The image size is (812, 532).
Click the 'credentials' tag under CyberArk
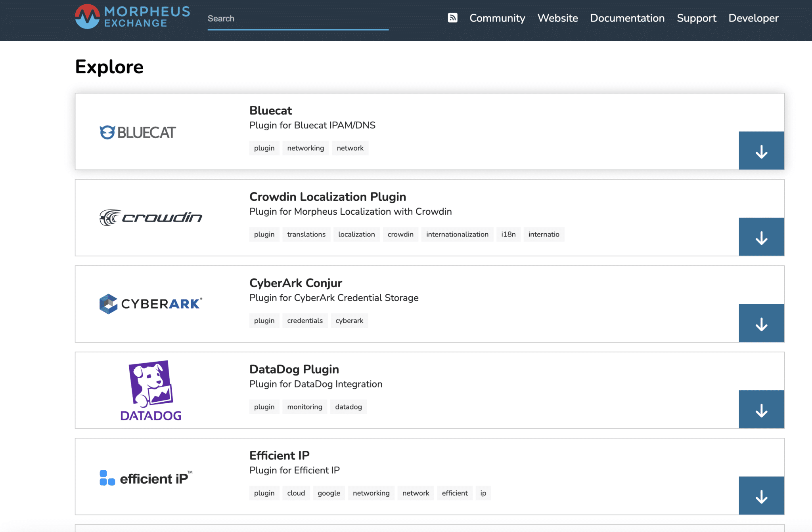point(304,321)
